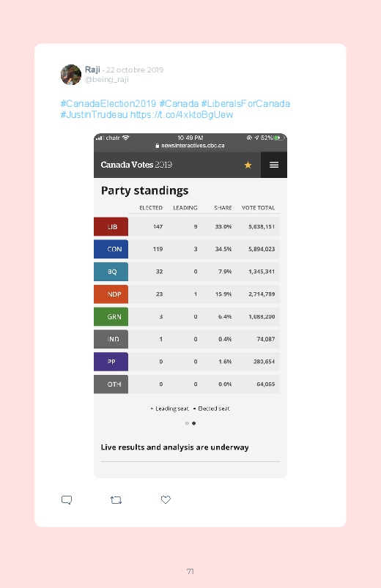Follow the t.co shortened link
This screenshot has width=381, height=588.
tap(182, 115)
